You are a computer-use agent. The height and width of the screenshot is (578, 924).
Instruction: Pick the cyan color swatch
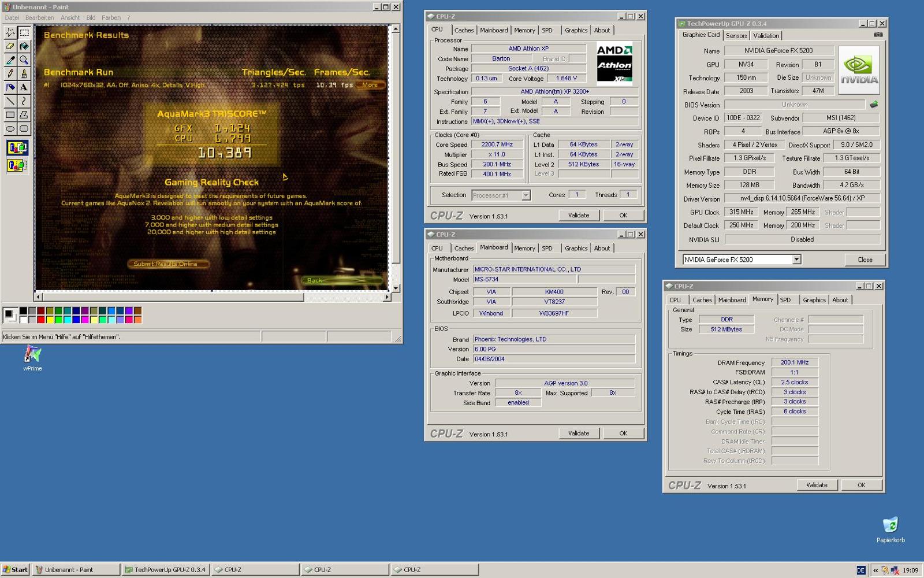pos(68,320)
